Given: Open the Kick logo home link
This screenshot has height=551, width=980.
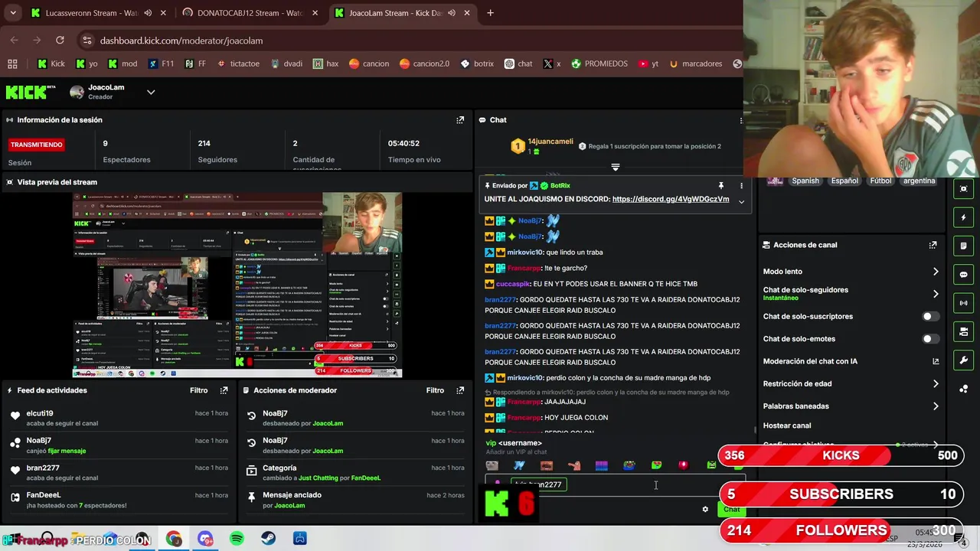Looking at the screenshot, I should click(x=26, y=92).
